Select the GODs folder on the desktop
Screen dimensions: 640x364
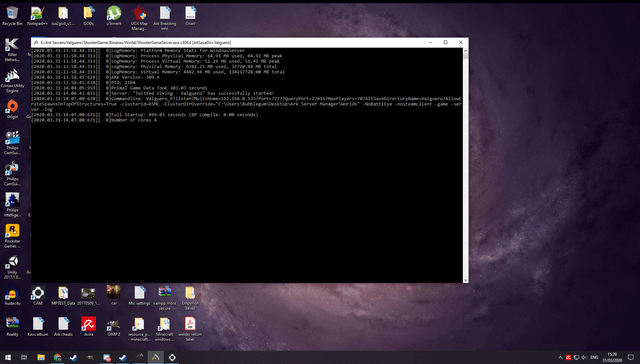(89, 16)
